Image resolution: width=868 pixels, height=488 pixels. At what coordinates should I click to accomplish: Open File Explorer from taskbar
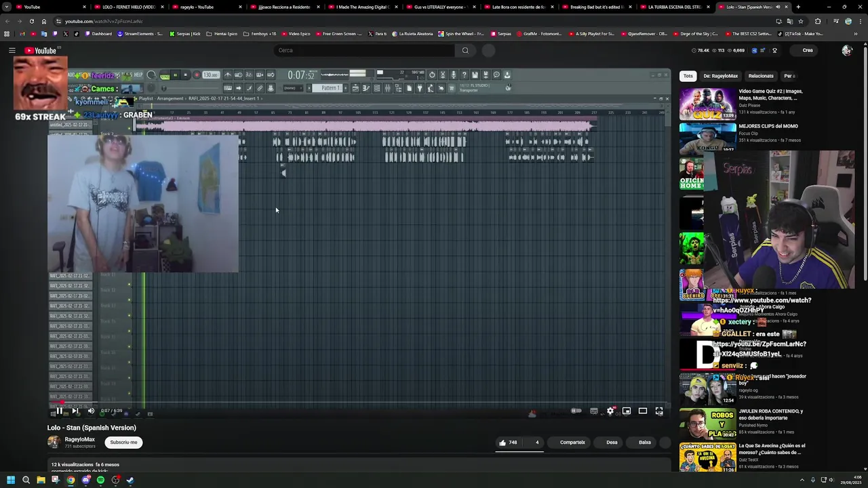pyautogui.click(x=41, y=480)
